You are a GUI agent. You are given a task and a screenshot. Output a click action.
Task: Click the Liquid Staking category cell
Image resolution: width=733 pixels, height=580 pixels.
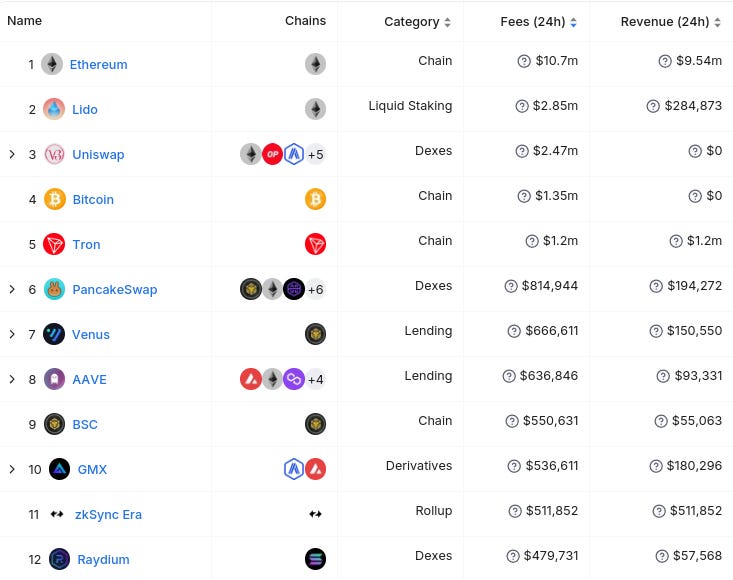[x=410, y=106]
